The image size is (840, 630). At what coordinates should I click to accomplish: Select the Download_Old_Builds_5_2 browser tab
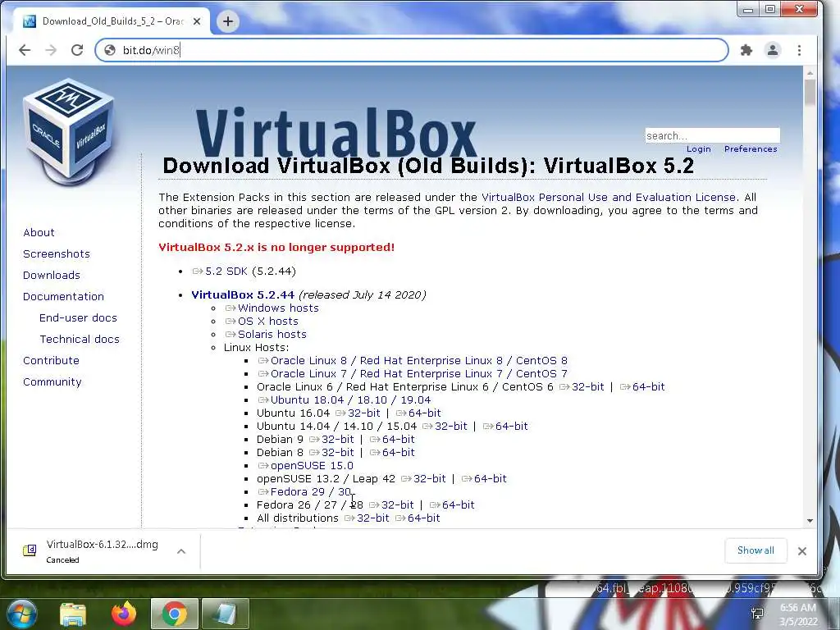112,21
